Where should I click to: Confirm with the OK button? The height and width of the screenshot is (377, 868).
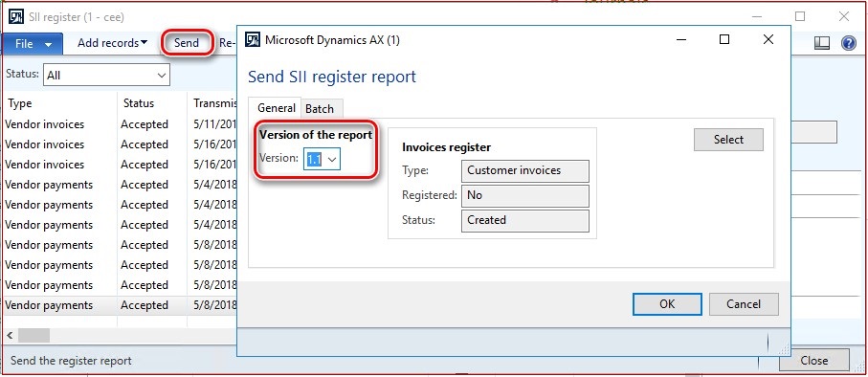667,304
